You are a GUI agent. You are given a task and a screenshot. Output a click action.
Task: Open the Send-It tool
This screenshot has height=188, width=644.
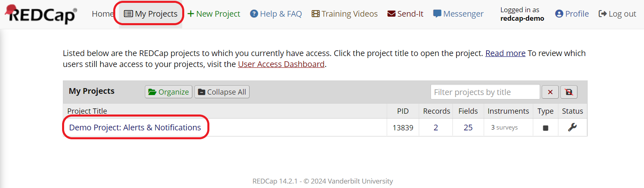pos(405,14)
